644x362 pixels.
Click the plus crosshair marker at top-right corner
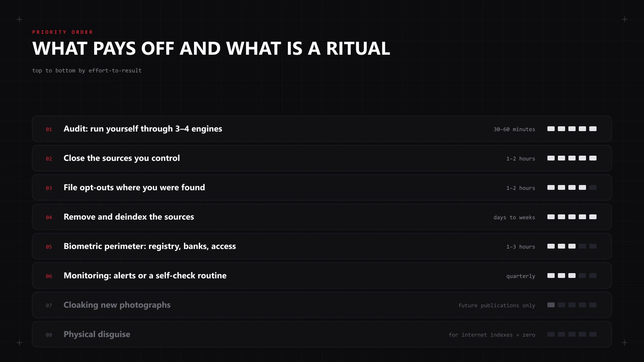pos(625,19)
